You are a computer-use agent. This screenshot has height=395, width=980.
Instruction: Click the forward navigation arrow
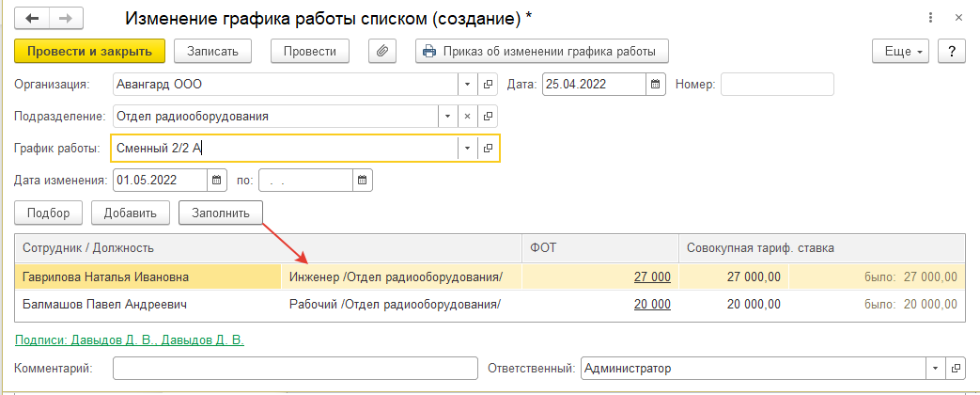click(x=65, y=18)
